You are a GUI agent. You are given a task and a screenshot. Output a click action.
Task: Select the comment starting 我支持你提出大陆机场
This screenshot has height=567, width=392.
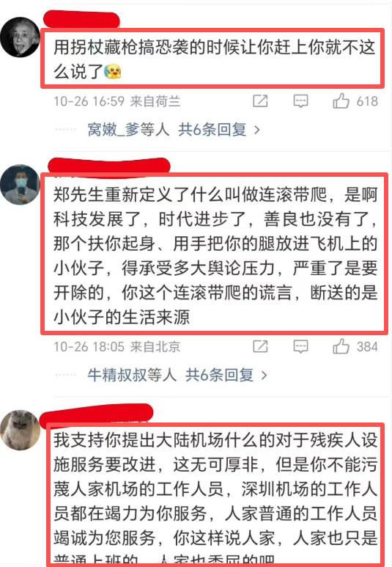click(215, 494)
